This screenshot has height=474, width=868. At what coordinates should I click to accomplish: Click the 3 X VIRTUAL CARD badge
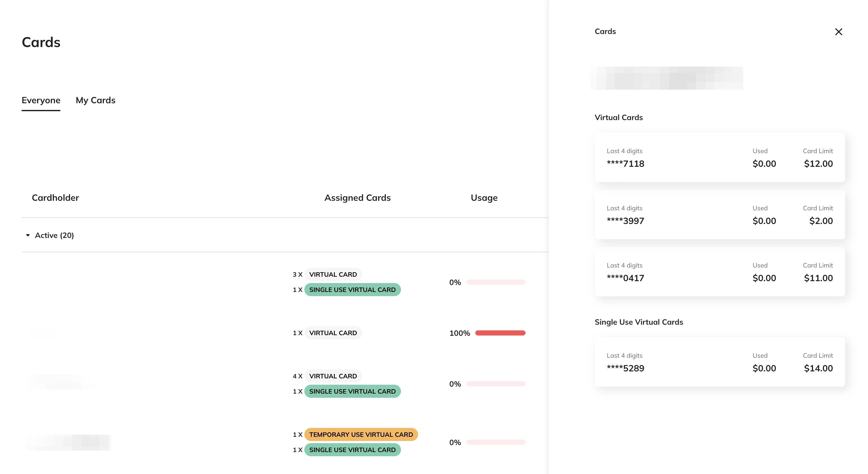click(x=333, y=274)
